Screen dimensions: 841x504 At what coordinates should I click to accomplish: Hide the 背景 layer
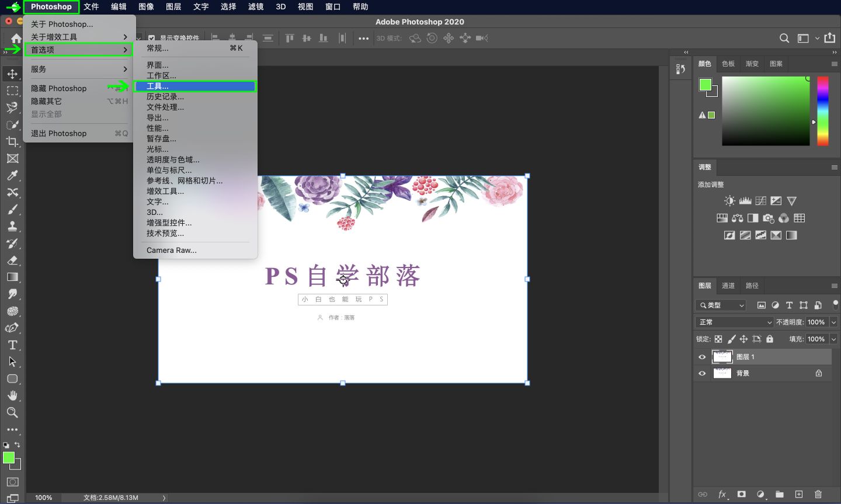702,373
